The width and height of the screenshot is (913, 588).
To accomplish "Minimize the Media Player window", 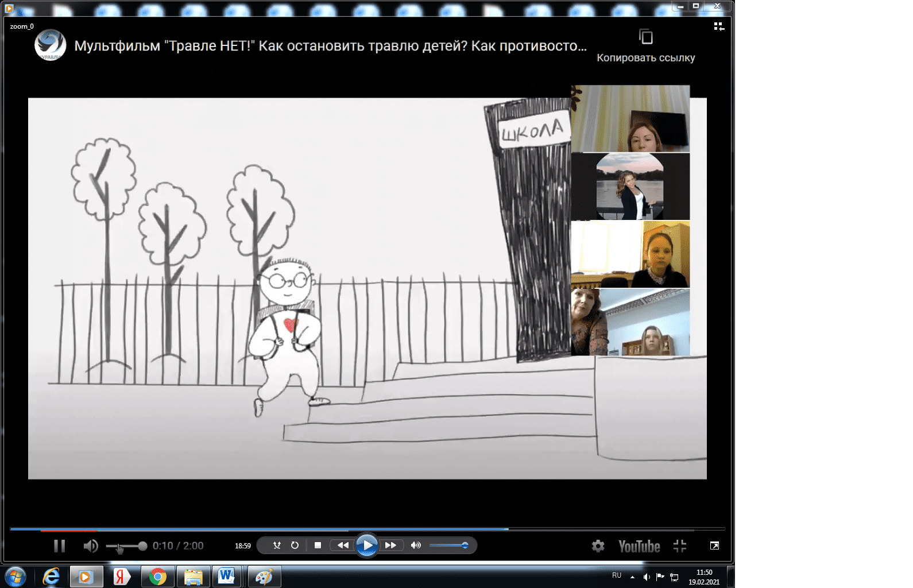I will (x=680, y=6).
